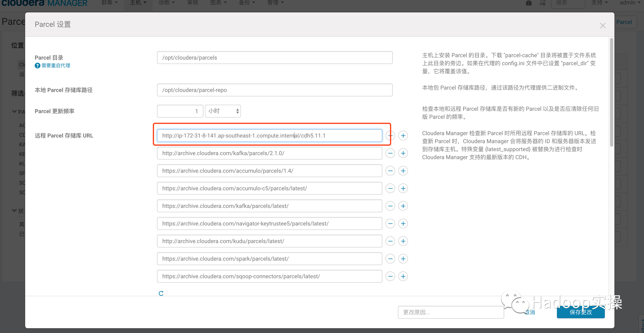Add a URL after accumulo/parcels/1.4 entry

coord(403,171)
